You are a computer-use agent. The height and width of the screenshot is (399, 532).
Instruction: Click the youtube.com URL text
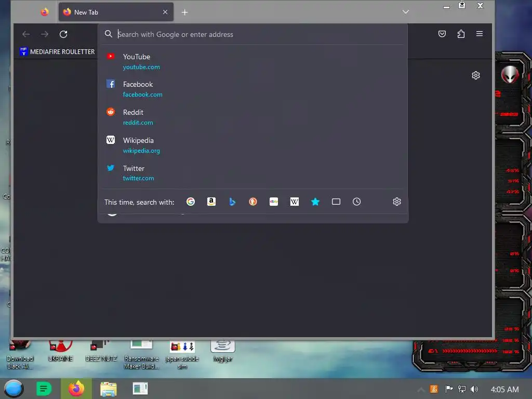pyautogui.click(x=141, y=67)
